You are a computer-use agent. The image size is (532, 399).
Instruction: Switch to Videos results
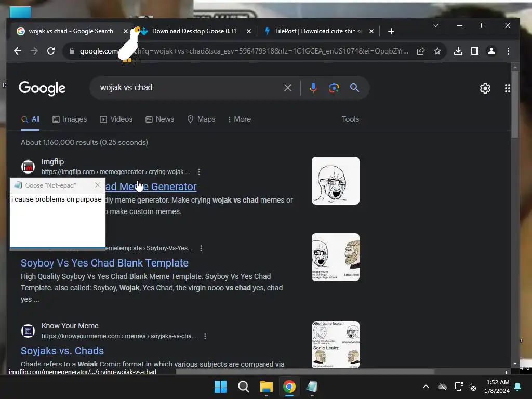tap(116, 119)
